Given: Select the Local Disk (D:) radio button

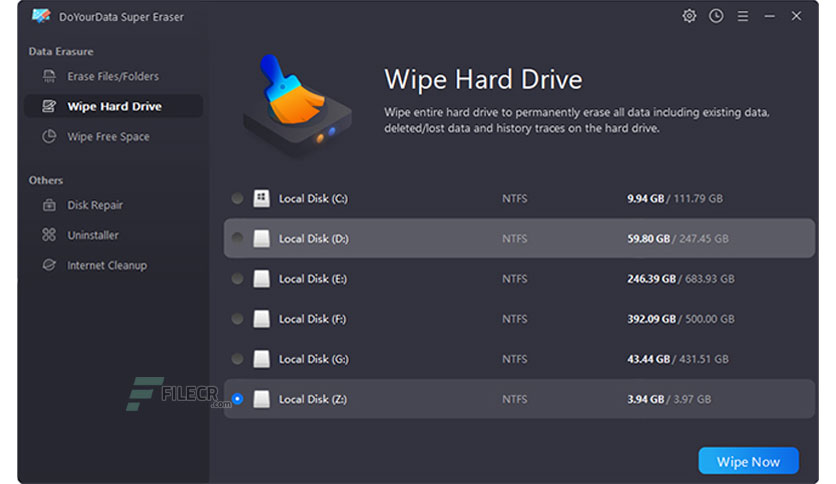Looking at the screenshot, I should coord(237,238).
